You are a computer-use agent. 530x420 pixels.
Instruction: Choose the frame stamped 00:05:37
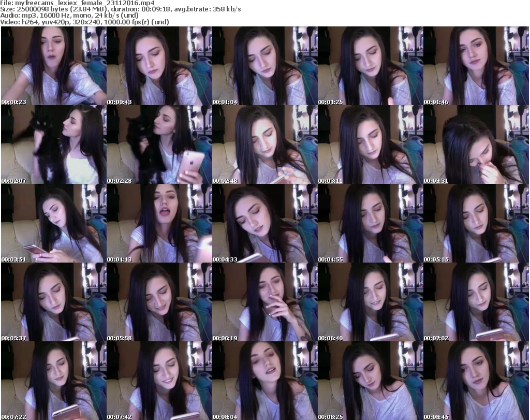pos(54,302)
